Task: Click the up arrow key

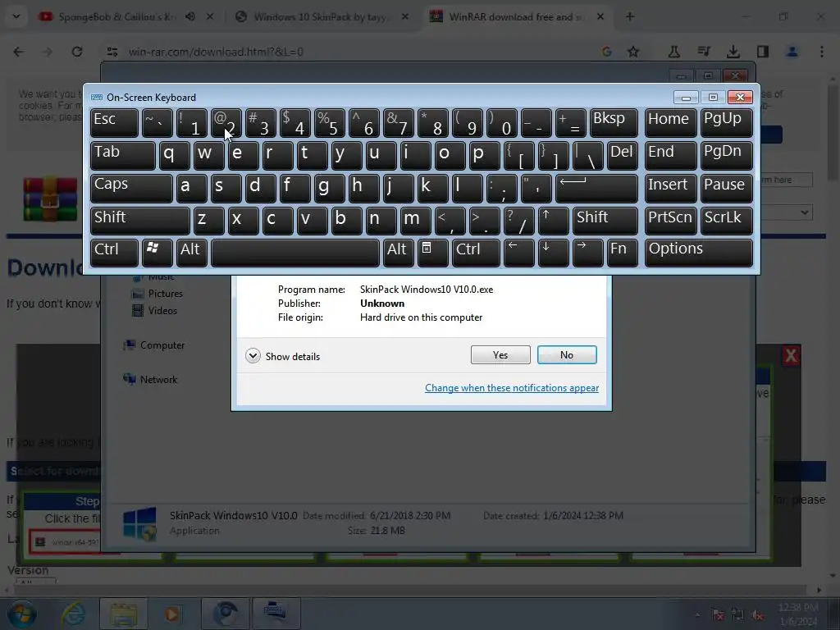Action: coord(553,221)
